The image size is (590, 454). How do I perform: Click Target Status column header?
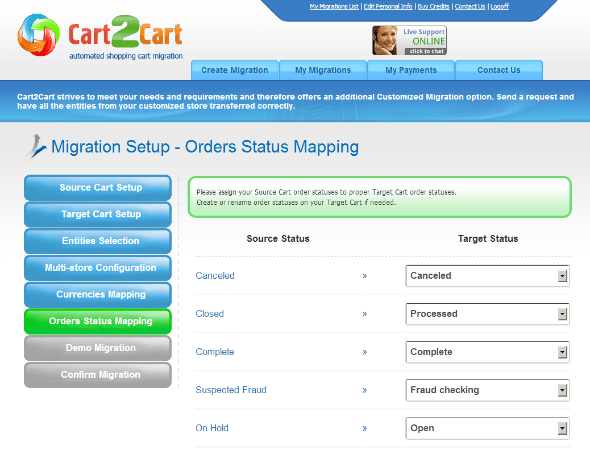pos(488,239)
